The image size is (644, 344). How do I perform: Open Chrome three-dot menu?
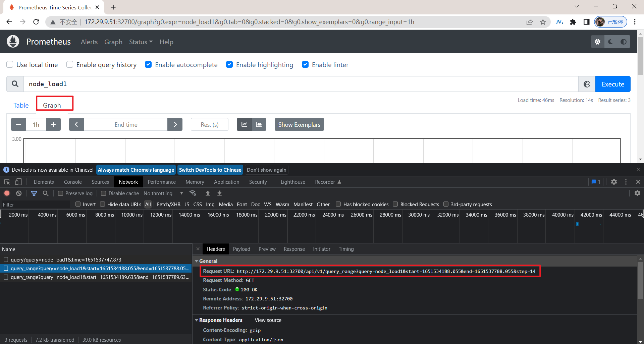(635, 22)
